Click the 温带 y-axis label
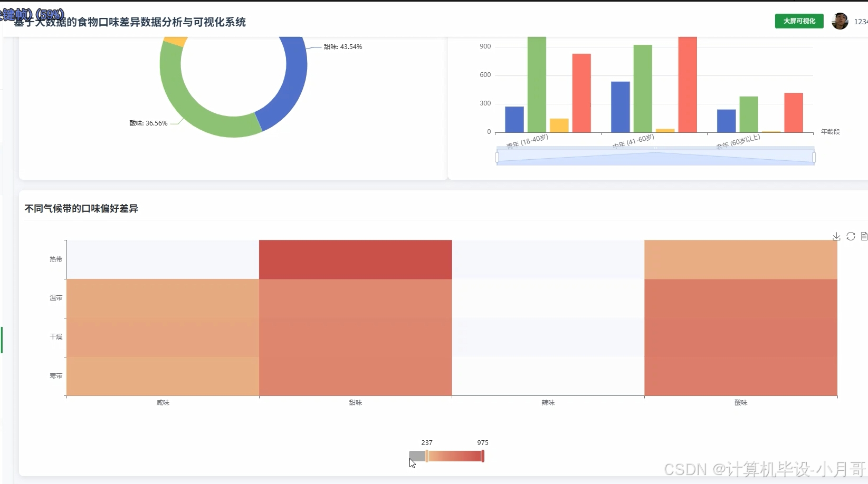This screenshot has height=484, width=868. point(56,298)
